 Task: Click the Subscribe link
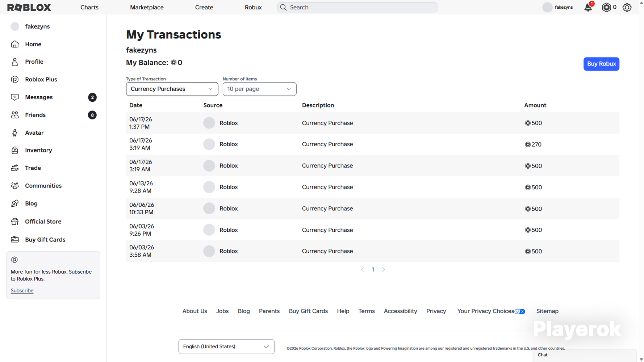pyautogui.click(x=22, y=291)
